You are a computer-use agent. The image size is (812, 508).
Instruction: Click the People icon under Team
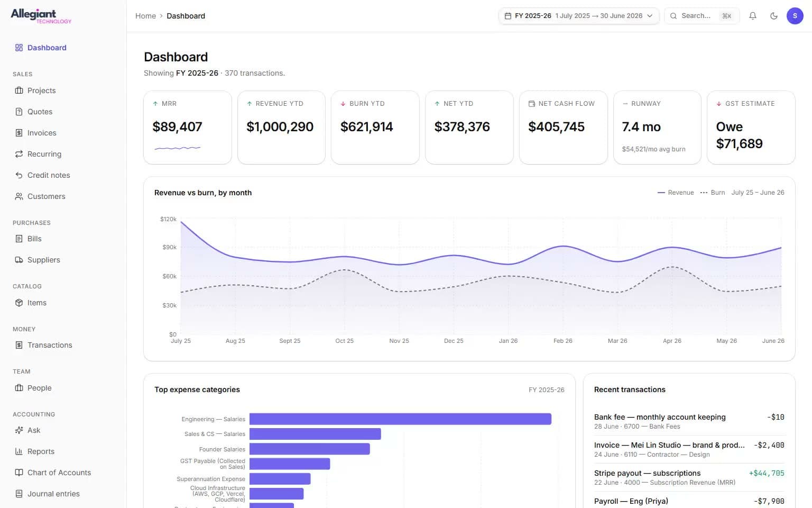19,388
